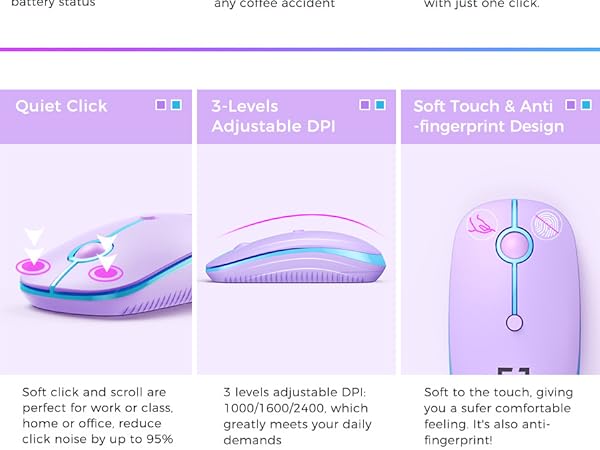The width and height of the screenshot is (600, 450).
Task: Click the side-view mouse image
Action: click(x=296, y=256)
